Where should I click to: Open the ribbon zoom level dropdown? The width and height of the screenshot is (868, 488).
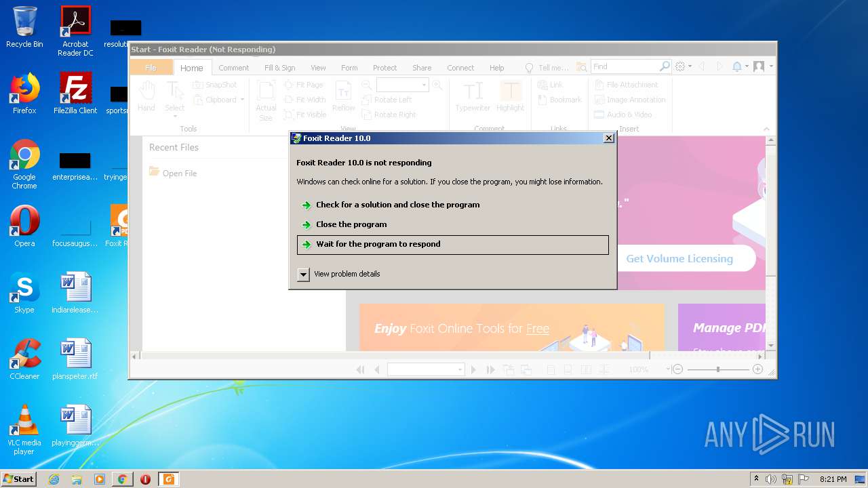coord(425,85)
